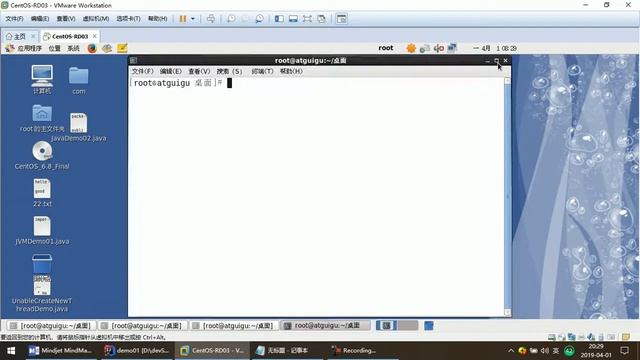The width and height of the screenshot is (640, 360).
Task: Close the CentOS-RD03 tab
Action: click(95, 36)
